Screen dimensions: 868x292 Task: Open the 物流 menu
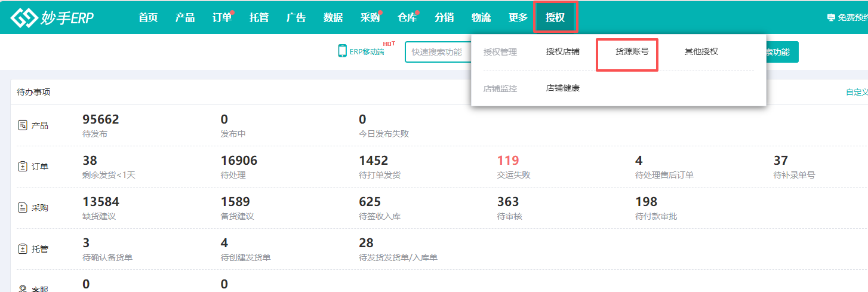[x=481, y=18]
